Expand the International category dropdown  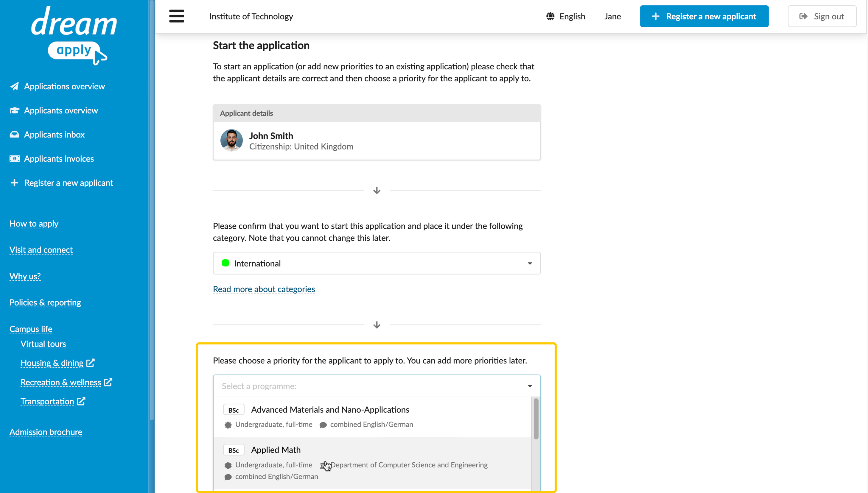(x=377, y=263)
